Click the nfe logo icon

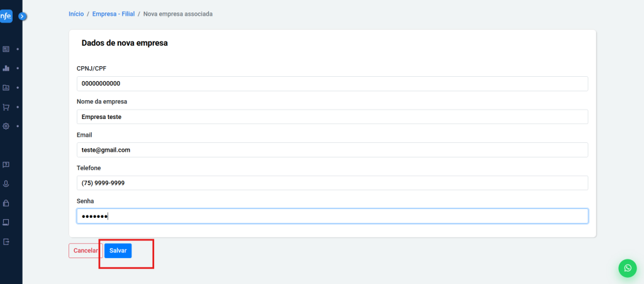6,16
